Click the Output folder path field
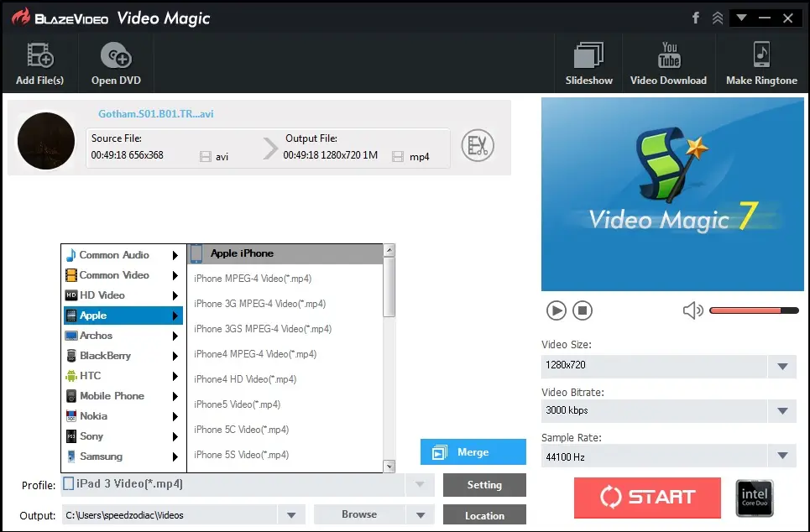 170,515
